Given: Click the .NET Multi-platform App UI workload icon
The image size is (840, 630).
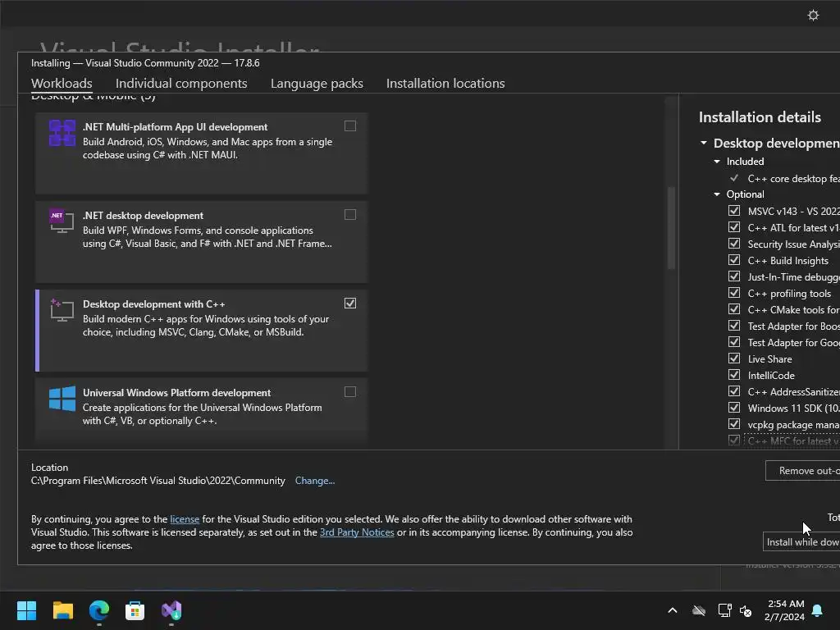Looking at the screenshot, I should coord(62,133).
